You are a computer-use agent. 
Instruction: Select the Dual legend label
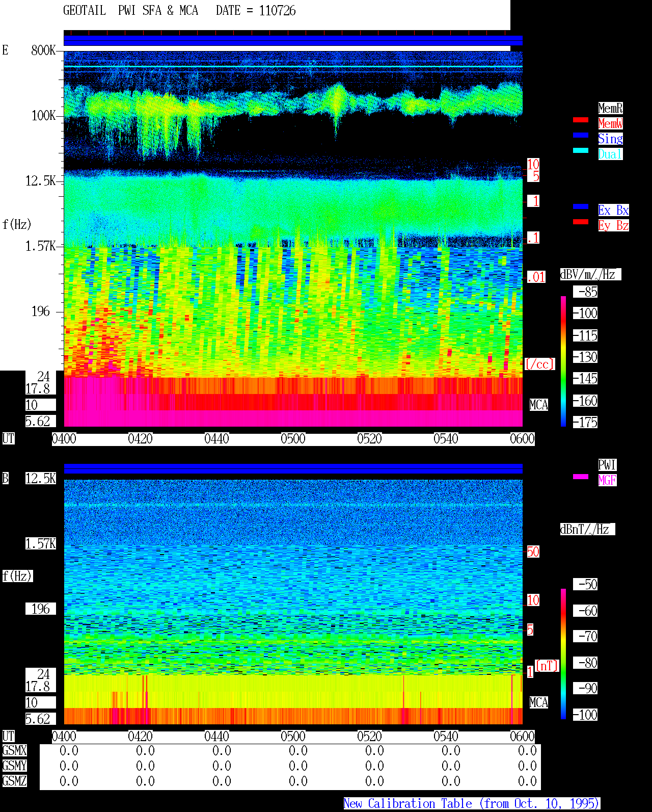pos(610,154)
